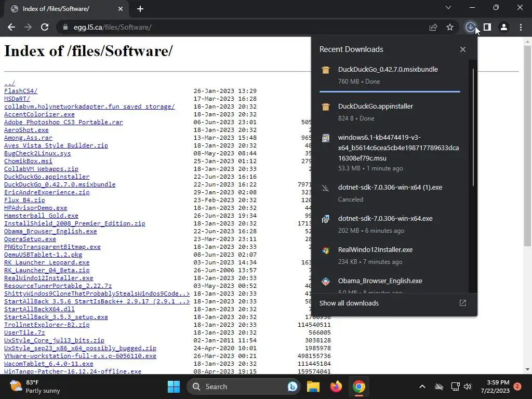Click the Obama_Browser_English.exe icon in downloads

(326, 281)
